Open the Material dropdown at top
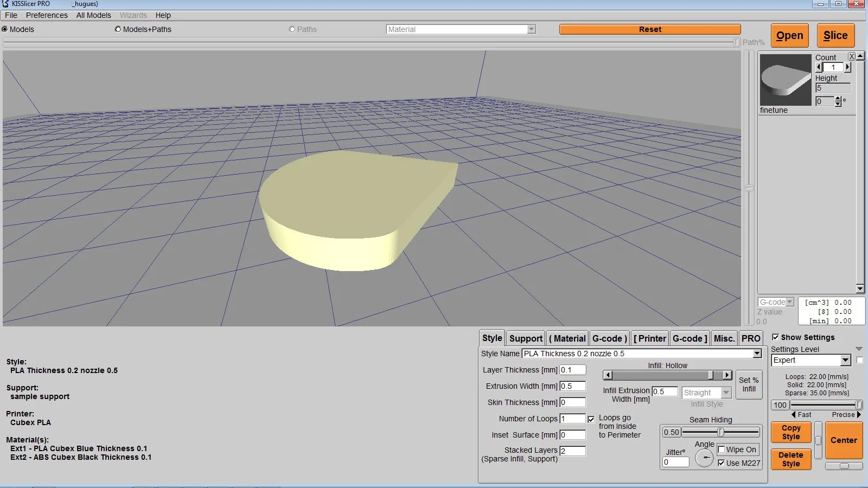This screenshot has height=488, width=868. pyautogui.click(x=532, y=29)
